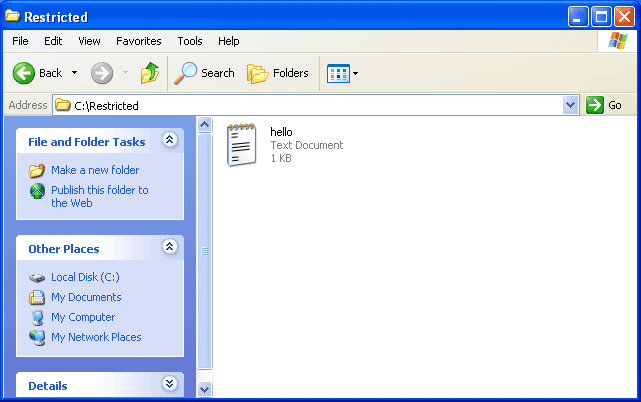Open the Favorites menu
The width and height of the screenshot is (641, 402).
pos(139,41)
